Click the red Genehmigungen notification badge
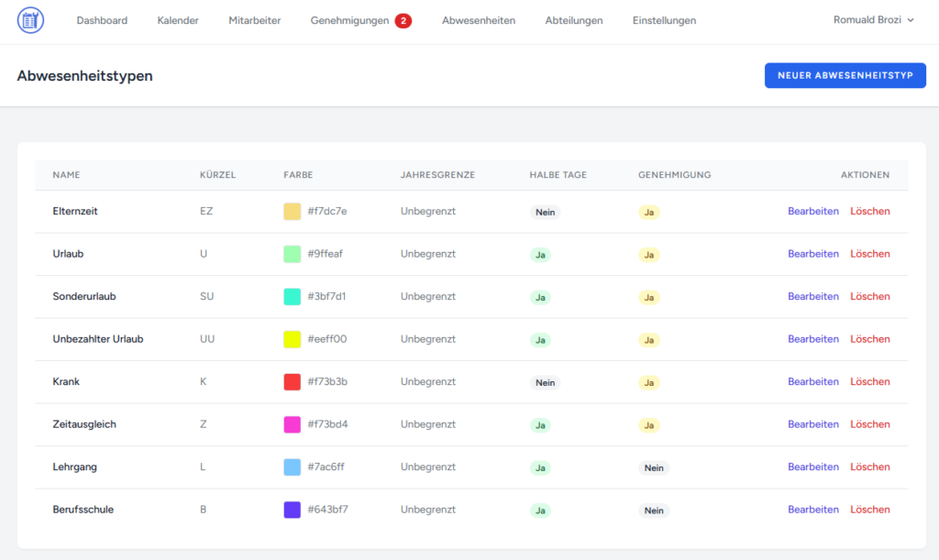939x560 pixels. click(x=403, y=20)
